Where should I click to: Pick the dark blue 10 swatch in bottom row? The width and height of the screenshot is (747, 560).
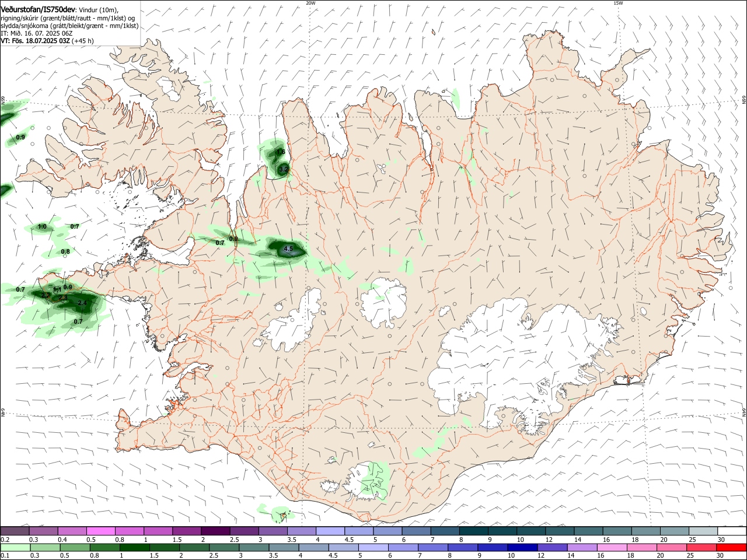coord(521,547)
